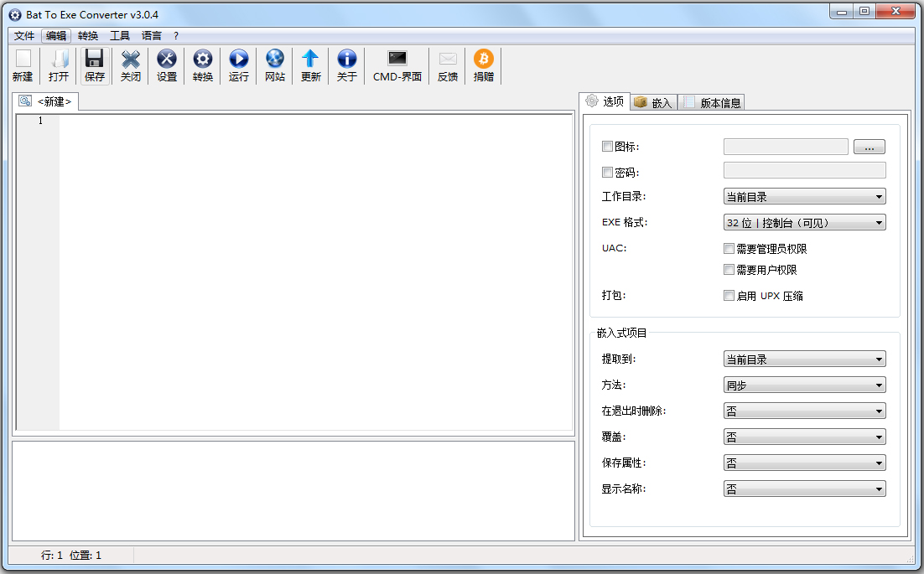924x574 pixels.
Task: Check 需要用户权限 under UAC
Action: pyautogui.click(x=729, y=270)
